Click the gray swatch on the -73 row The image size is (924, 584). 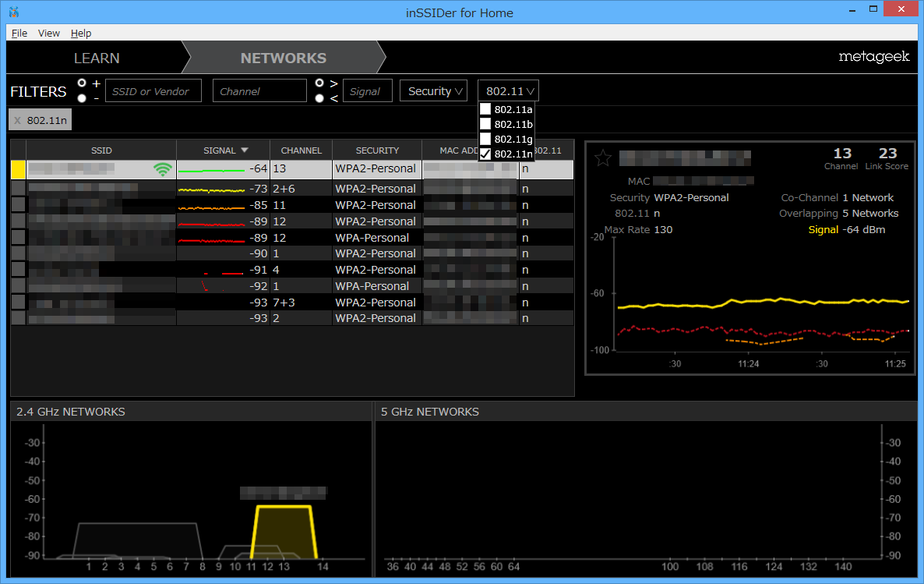pyautogui.click(x=18, y=188)
